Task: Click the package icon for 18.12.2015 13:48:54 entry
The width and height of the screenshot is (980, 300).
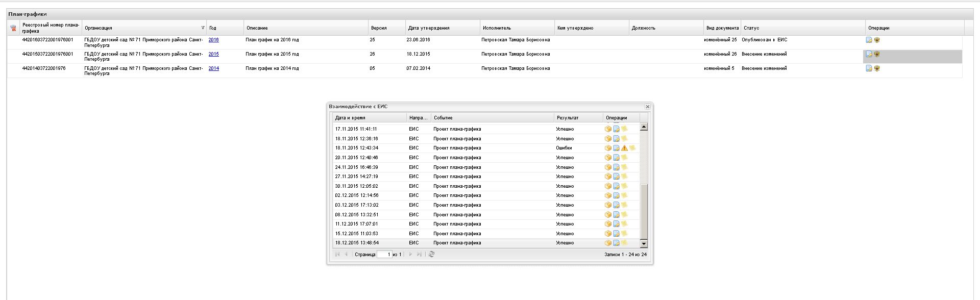Action: 608,243
